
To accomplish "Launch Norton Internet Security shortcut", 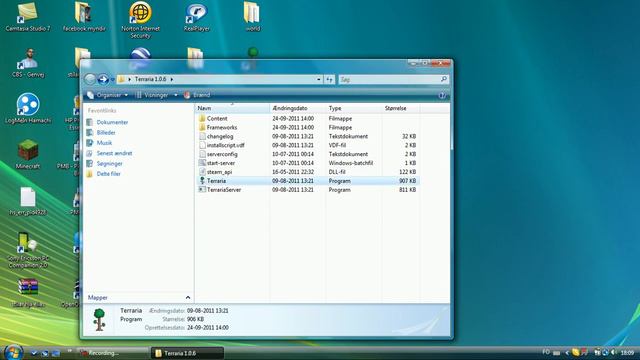I will click(x=140, y=20).
